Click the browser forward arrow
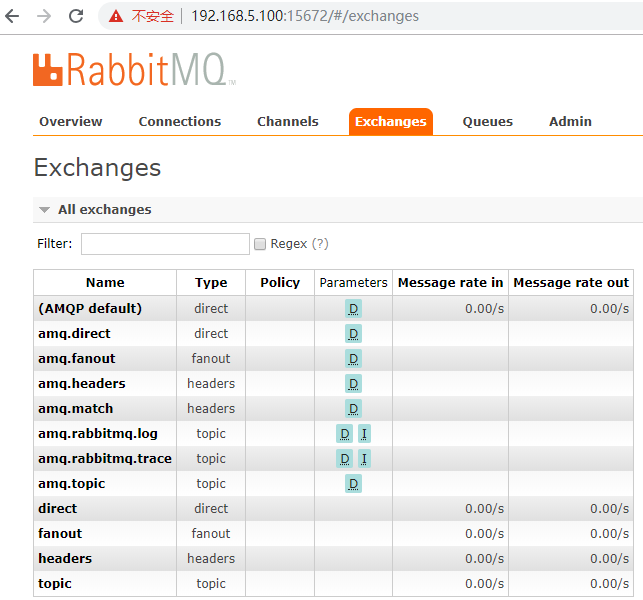Image resolution: width=643 pixels, height=600 pixels. (44, 16)
